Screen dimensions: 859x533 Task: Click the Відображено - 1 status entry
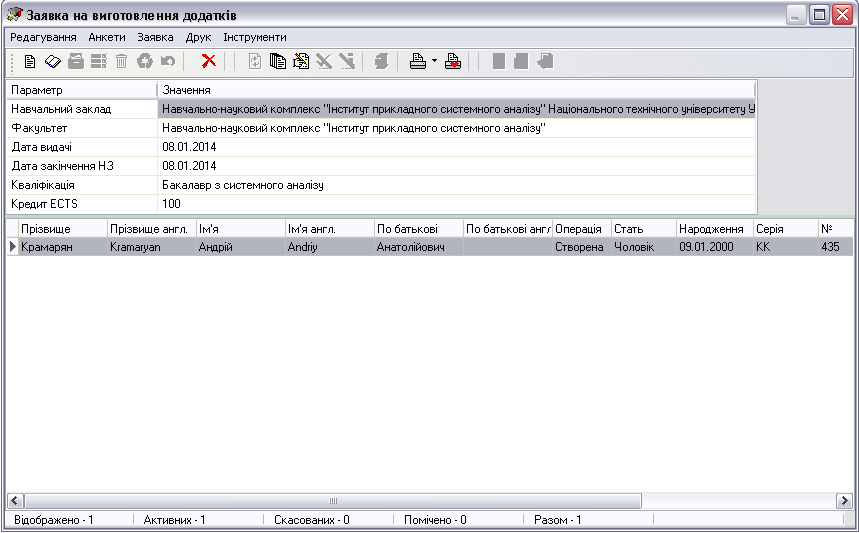(54, 520)
